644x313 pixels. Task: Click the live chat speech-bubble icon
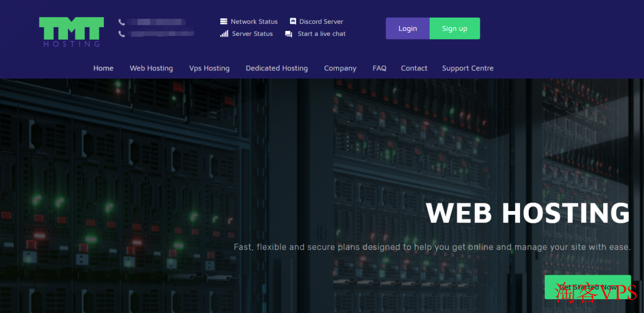[x=289, y=34]
